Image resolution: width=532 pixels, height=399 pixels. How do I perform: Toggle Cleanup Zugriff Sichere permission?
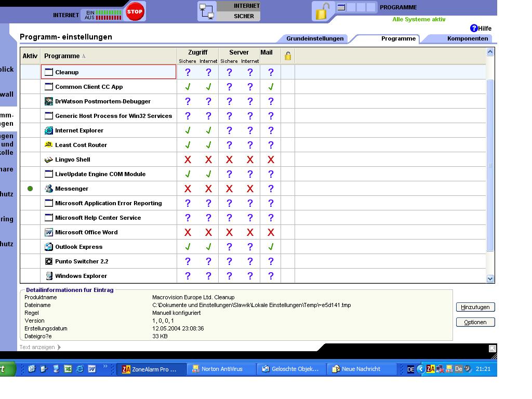click(188, 72)
